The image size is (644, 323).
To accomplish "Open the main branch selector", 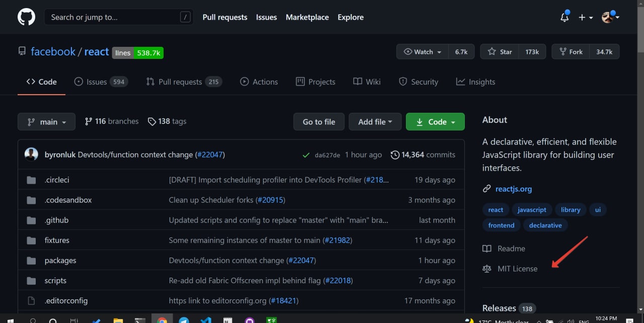I will click(x=46, y=121).
